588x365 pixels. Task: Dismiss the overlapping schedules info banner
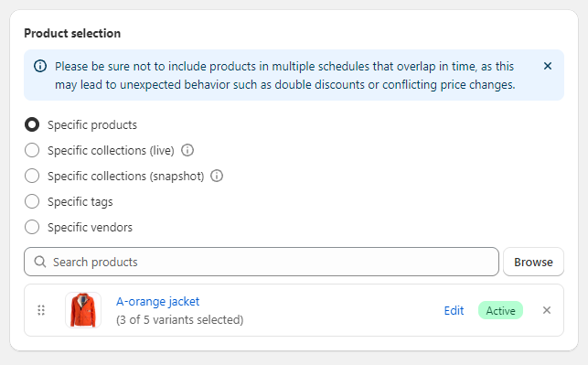[548, 66]
